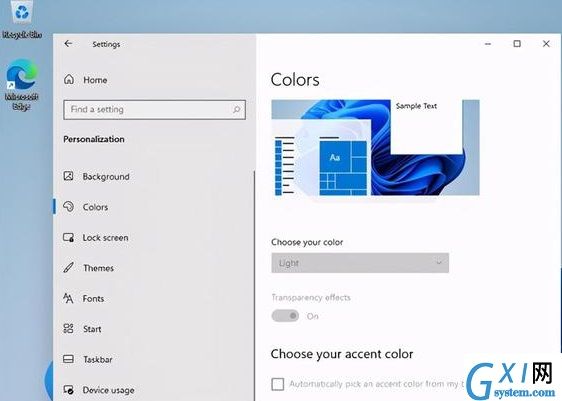The height and width of the screenshot is (401, 562).
Task: Toggle the Transparency effects switch
Action: click(285, 316)
